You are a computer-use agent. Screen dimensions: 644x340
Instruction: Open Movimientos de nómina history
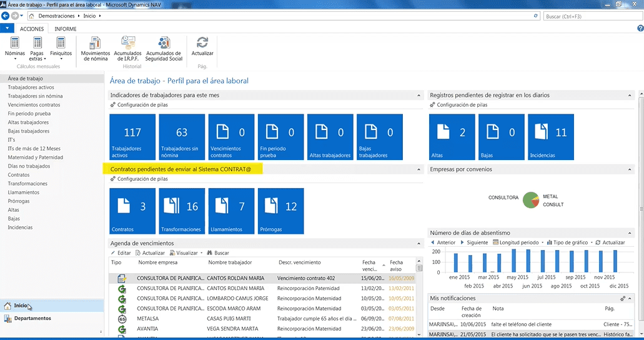click(96, 49)
